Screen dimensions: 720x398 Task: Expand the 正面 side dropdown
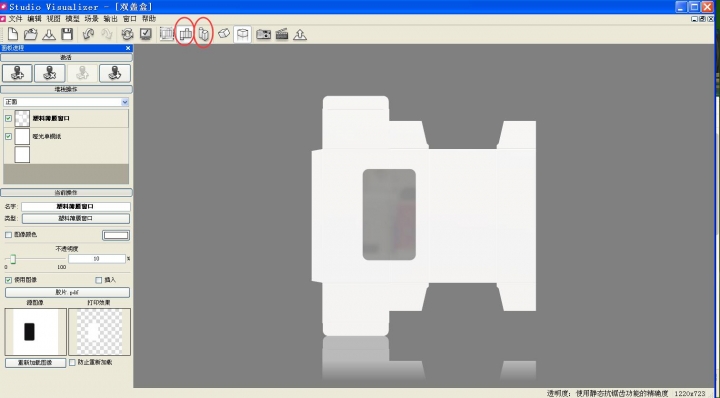[x=66, y=102]
